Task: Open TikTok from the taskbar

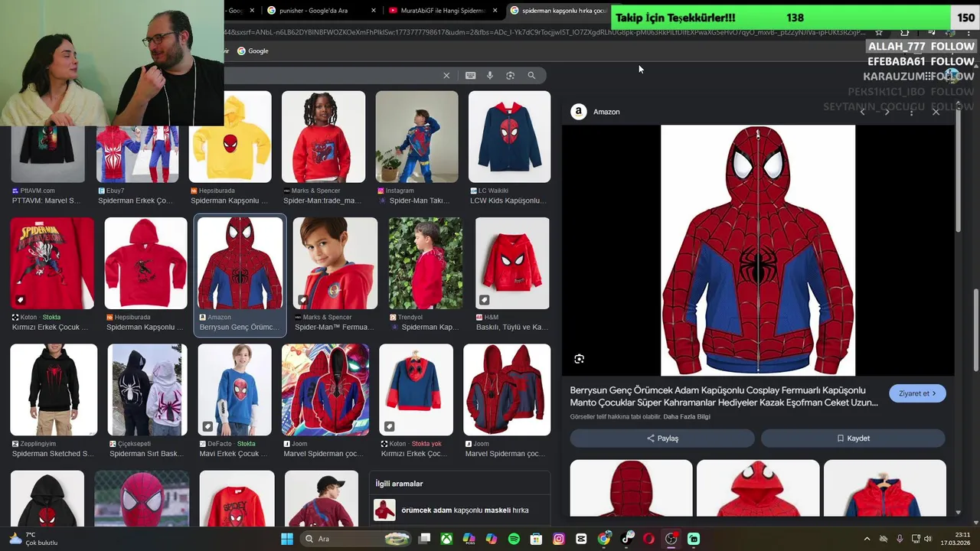Action: tap(626, 539)
